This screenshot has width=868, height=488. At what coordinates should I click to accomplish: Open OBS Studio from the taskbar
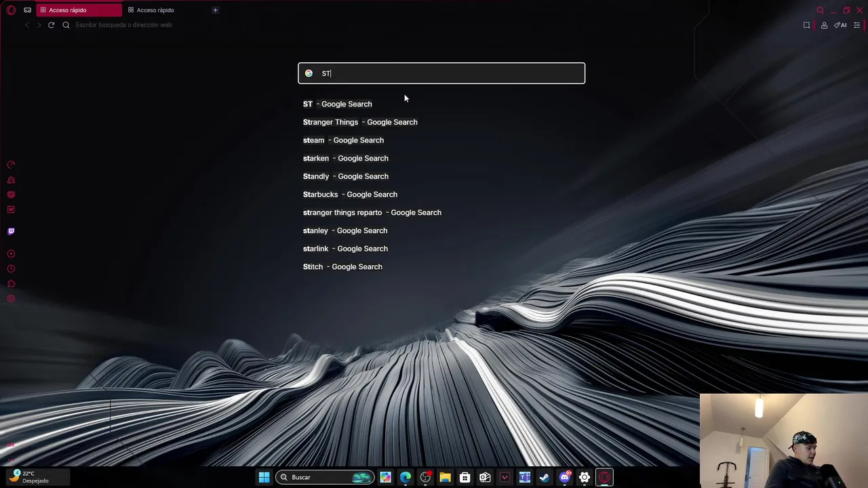click(425, 477)
